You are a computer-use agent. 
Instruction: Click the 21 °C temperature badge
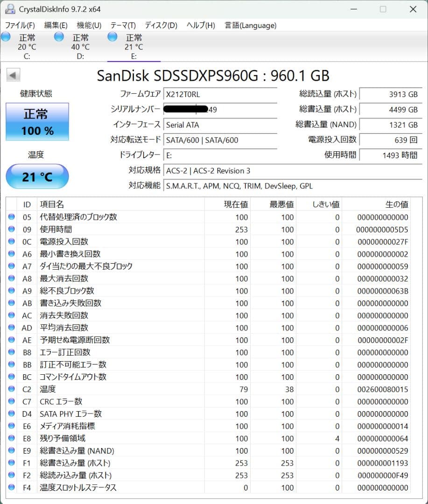pyautogui.click(x=37, y=176)
